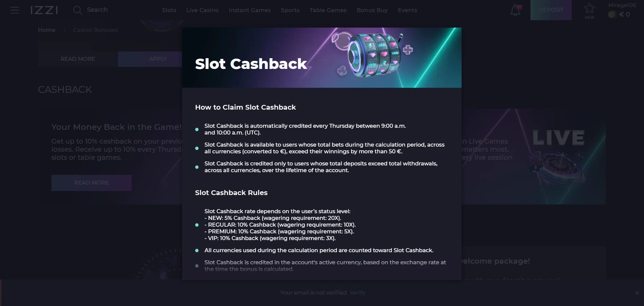Click the search magnifier icon
This screenshot has width=644, height=306.
tap(77, 10)
